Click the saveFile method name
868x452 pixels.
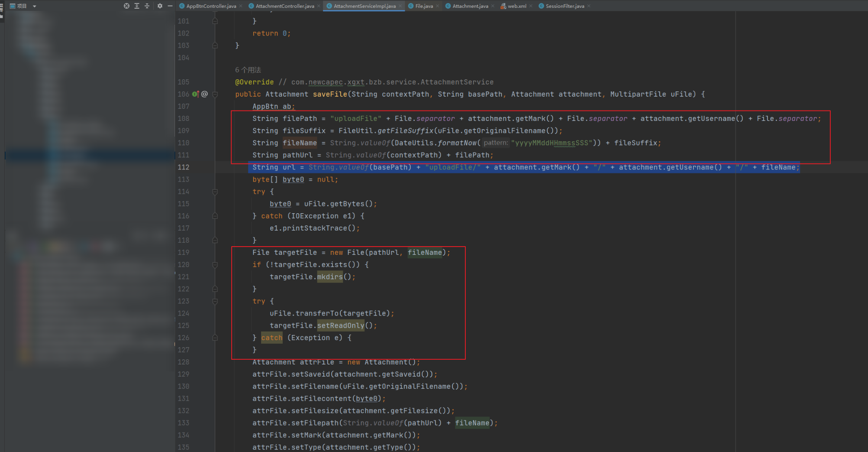click(330, 94)
